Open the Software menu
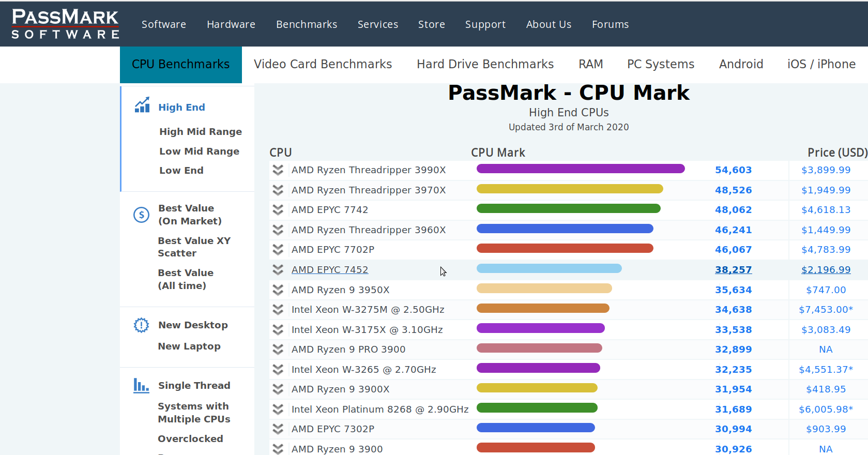This screenshot has height=455, width=868. [x=164, y=24]
